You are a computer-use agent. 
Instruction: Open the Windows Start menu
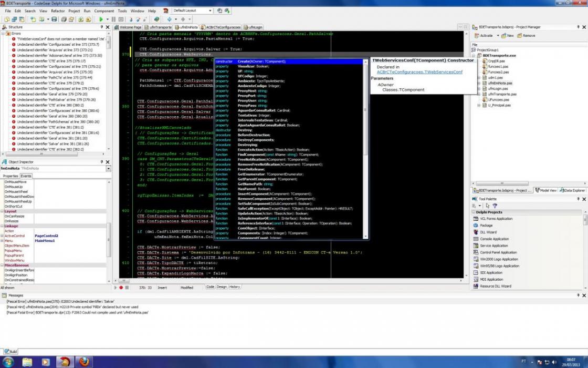tap(8, 362)
